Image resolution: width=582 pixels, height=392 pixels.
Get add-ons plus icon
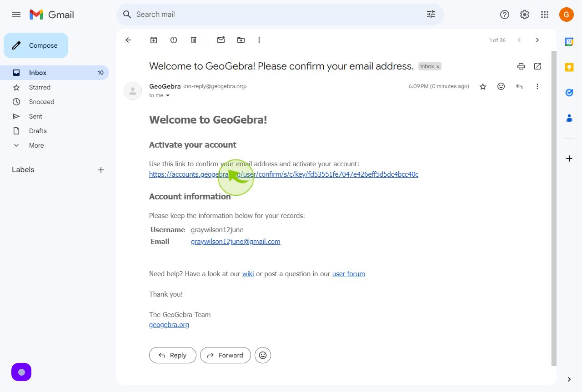(569, 159)
